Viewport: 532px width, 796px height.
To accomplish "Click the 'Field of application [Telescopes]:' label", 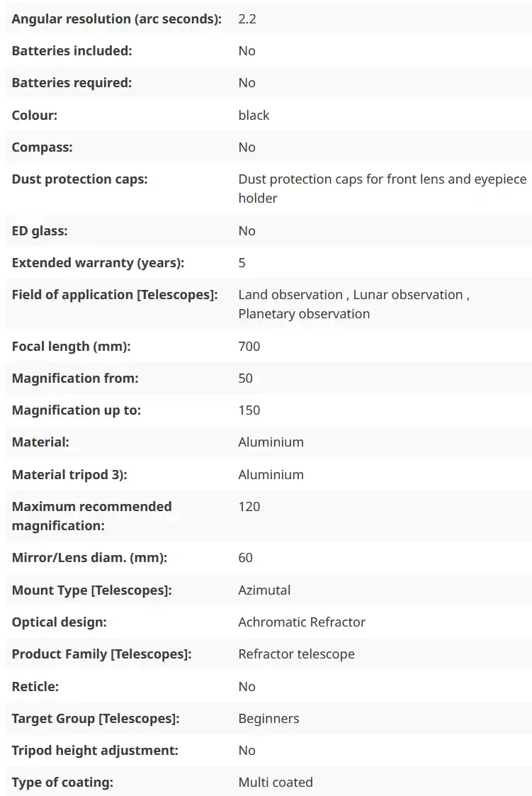I will click(115, 295).
